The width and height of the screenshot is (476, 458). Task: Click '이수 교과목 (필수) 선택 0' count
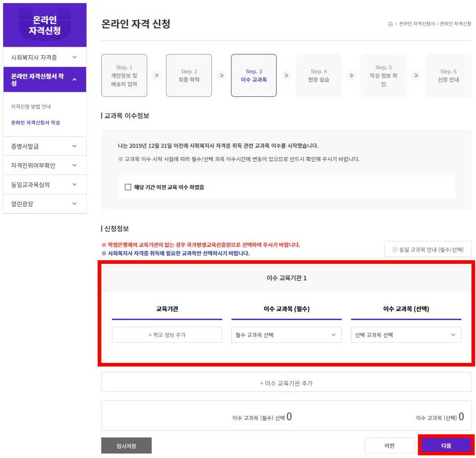(262, 417)
